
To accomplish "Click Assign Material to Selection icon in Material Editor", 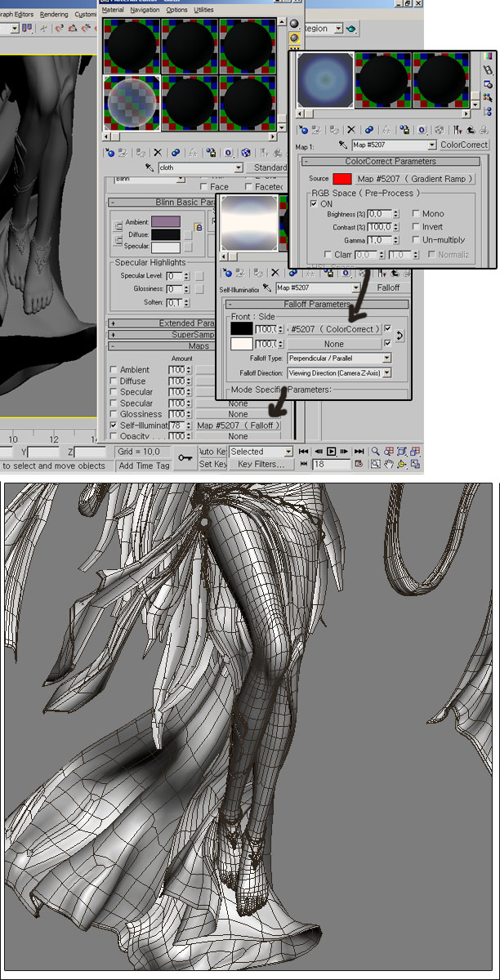I will 141,152.
